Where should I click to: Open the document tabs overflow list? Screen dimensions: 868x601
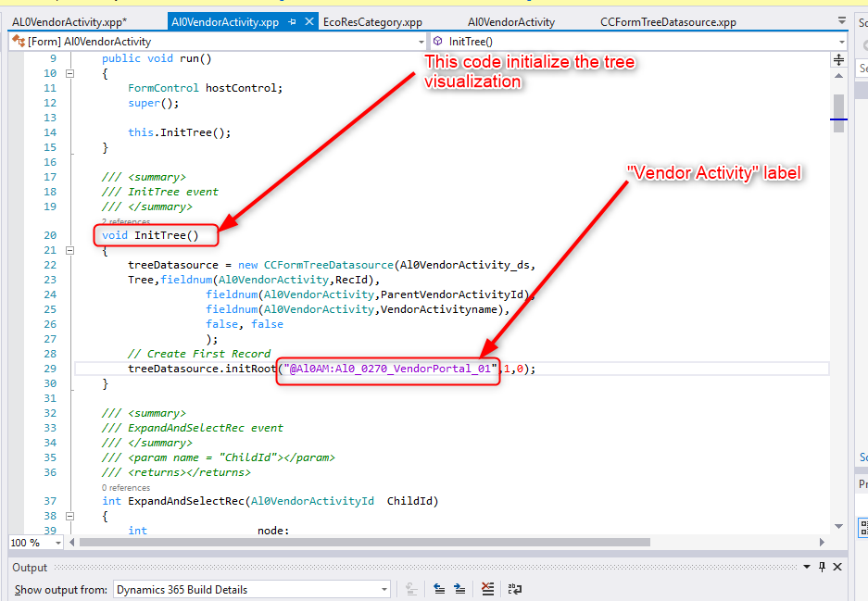[841, 21]
